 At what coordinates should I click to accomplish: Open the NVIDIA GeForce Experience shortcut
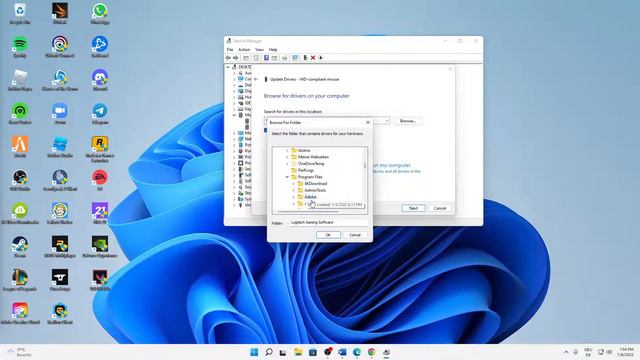pyautogui.click(x=100, y=247)
